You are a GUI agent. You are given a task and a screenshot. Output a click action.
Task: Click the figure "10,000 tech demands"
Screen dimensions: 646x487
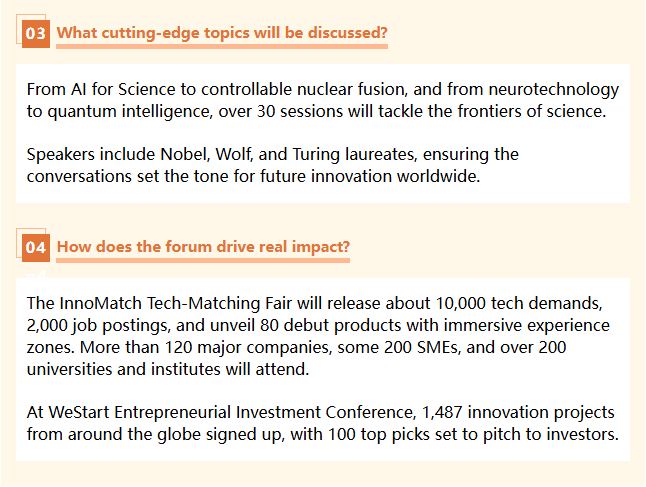pyautogui.click(x=518, y=304)
